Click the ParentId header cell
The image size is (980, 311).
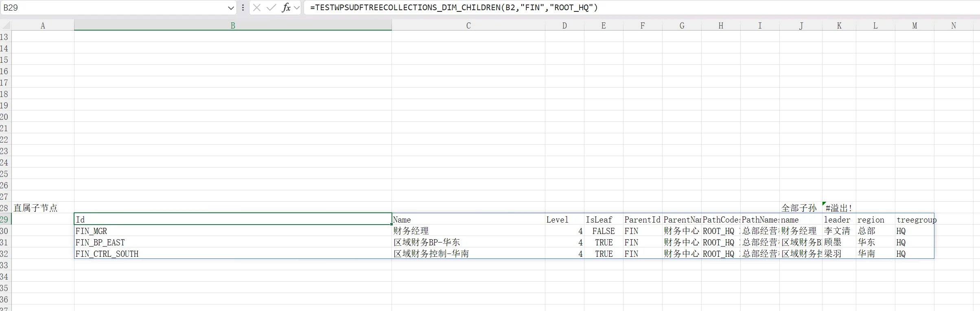pos(643,219)
